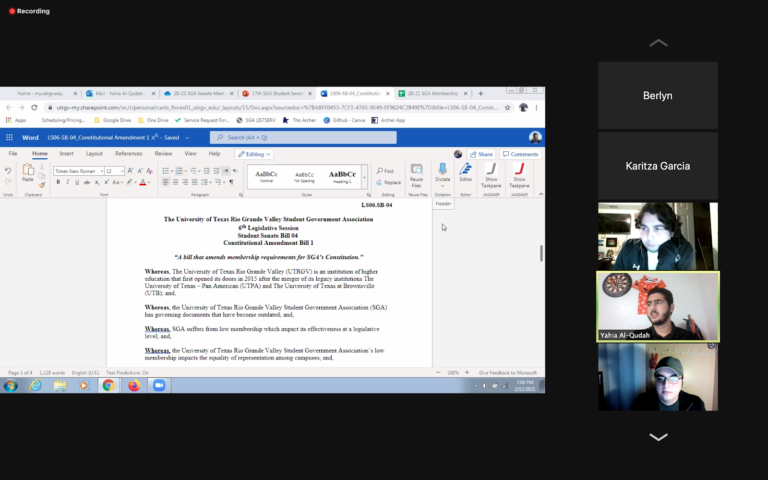Screen dimensions: 768x480
Task: Open The Archer bookmark
Action: coord(299,120)
